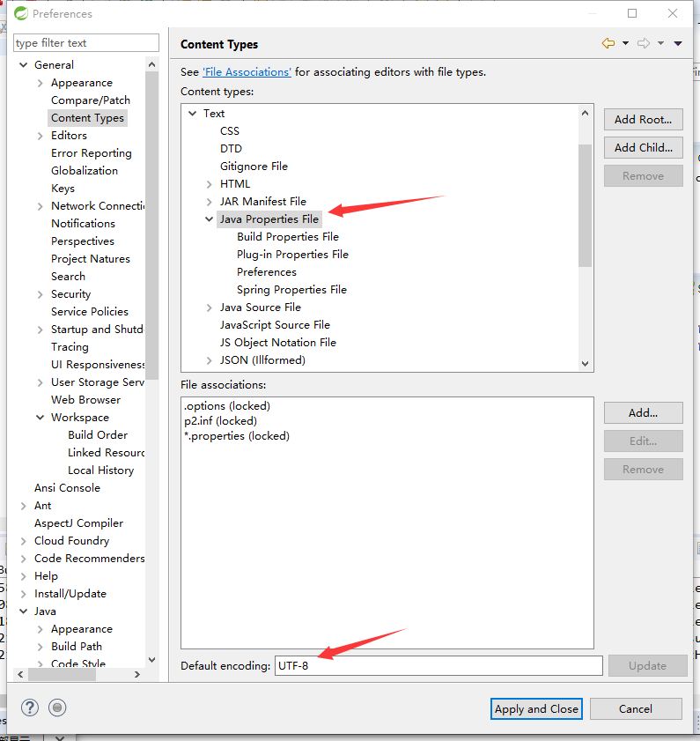
Task: Click the back navigation arrow icon
Action: (608, 43)
